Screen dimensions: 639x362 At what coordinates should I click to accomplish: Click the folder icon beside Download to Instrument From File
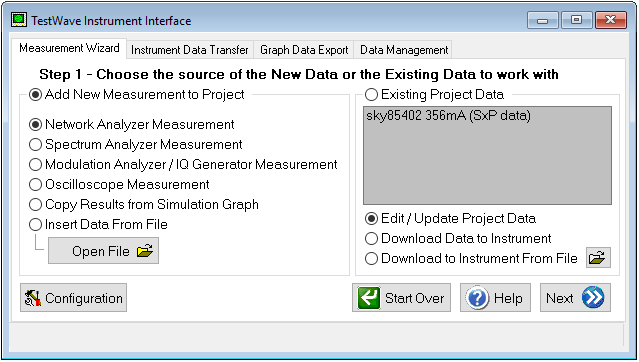(x=598, y=258)
